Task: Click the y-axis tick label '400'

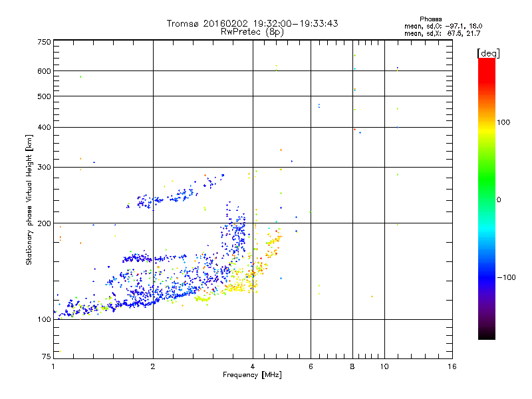Action: (44, 127)
